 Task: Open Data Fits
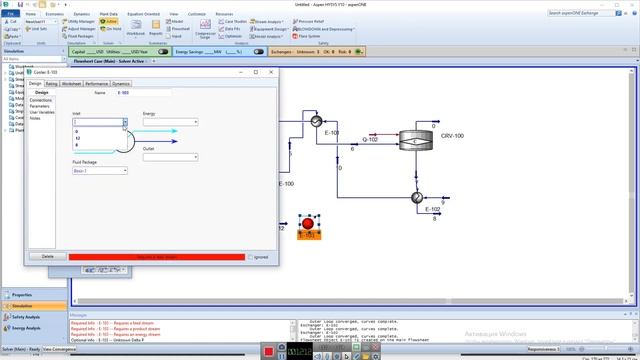point(229,29)
